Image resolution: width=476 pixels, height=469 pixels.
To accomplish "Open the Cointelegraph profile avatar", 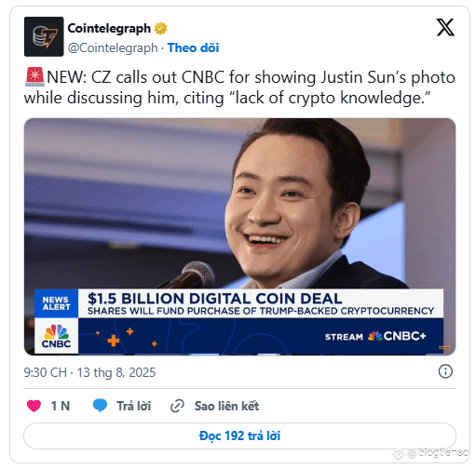I will 44,36.
